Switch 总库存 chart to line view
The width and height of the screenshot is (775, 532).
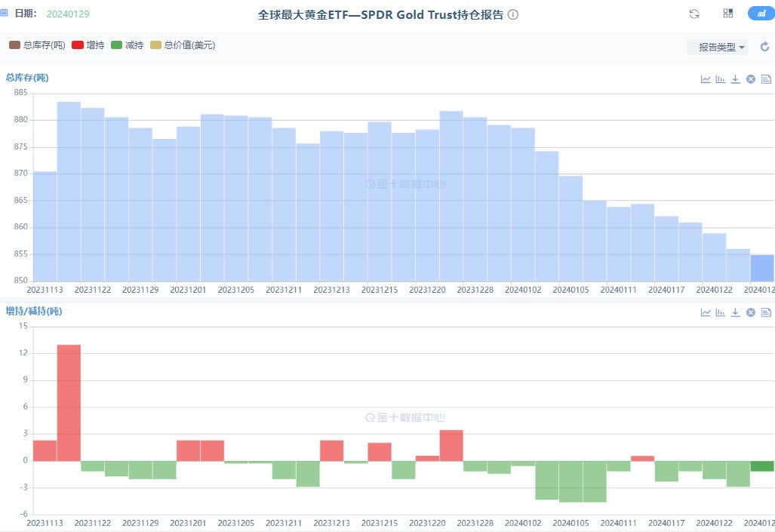(x=706, y=79)
